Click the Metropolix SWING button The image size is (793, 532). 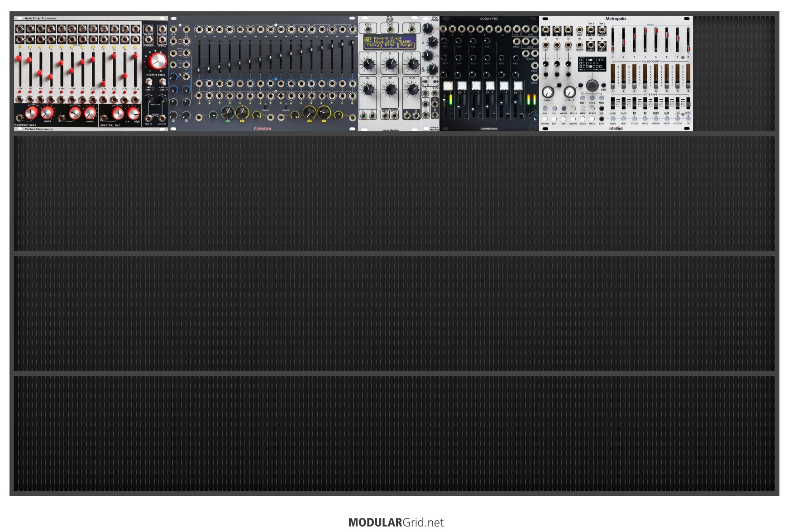point(573,119)
